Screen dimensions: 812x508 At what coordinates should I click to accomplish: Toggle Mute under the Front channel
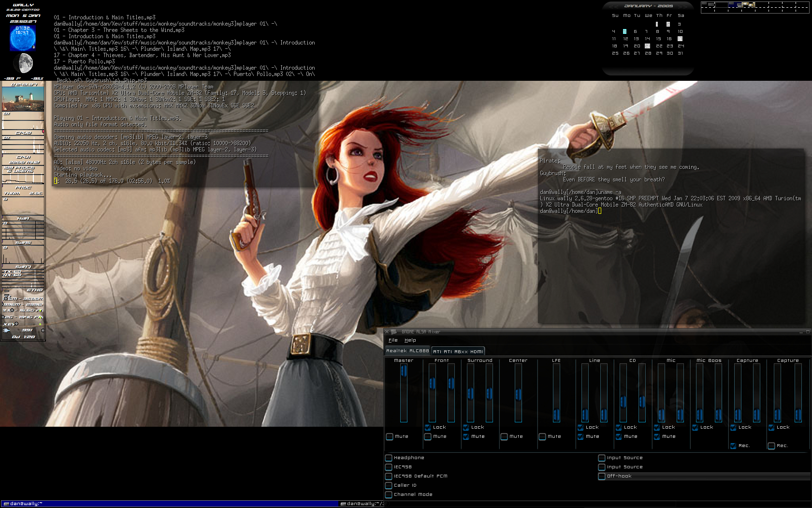[x=428, y=436]
